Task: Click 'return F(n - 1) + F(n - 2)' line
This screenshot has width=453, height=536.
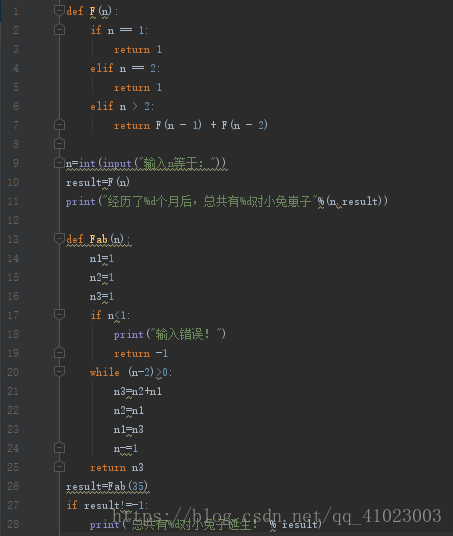Action: (191, 125)
